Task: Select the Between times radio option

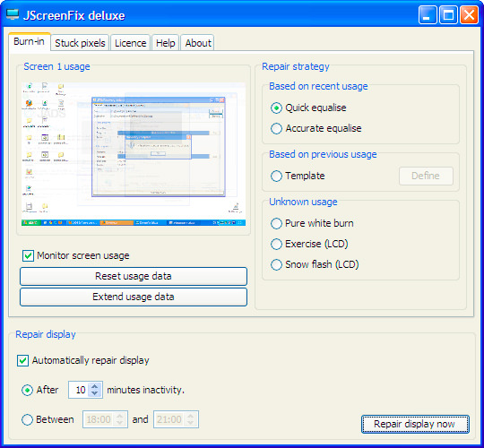Action: click(27, 419)
